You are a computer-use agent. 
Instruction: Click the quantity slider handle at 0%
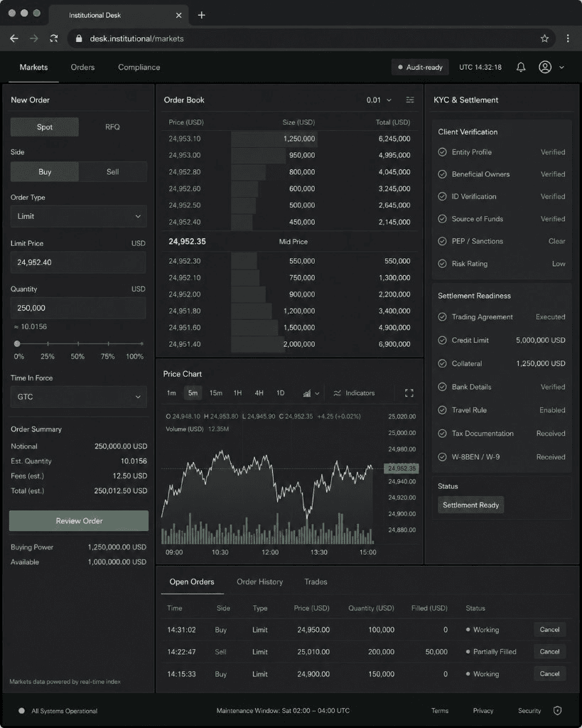click(x=17, y=343)
